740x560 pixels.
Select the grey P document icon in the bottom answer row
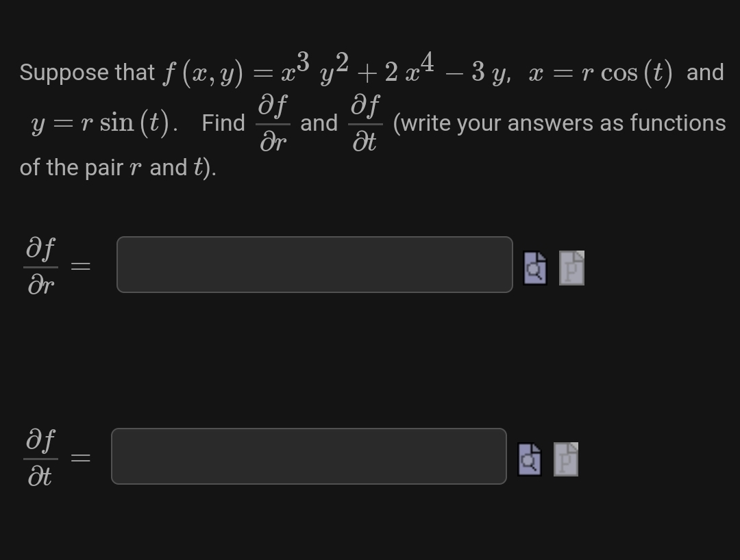(566, 459)
